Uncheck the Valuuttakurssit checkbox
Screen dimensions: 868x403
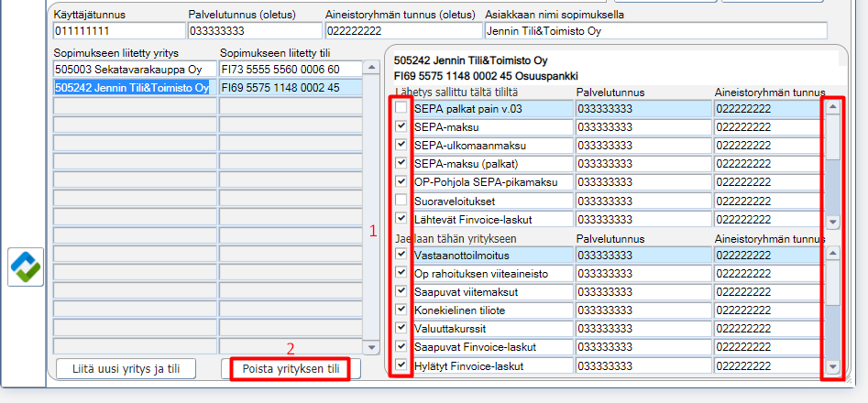coord(401,328)
